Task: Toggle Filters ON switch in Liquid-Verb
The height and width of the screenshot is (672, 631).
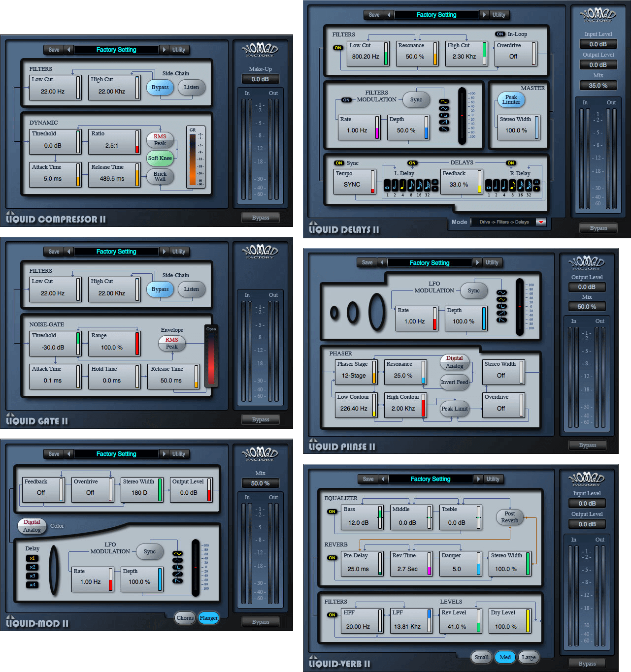Action: coord(332,615)
